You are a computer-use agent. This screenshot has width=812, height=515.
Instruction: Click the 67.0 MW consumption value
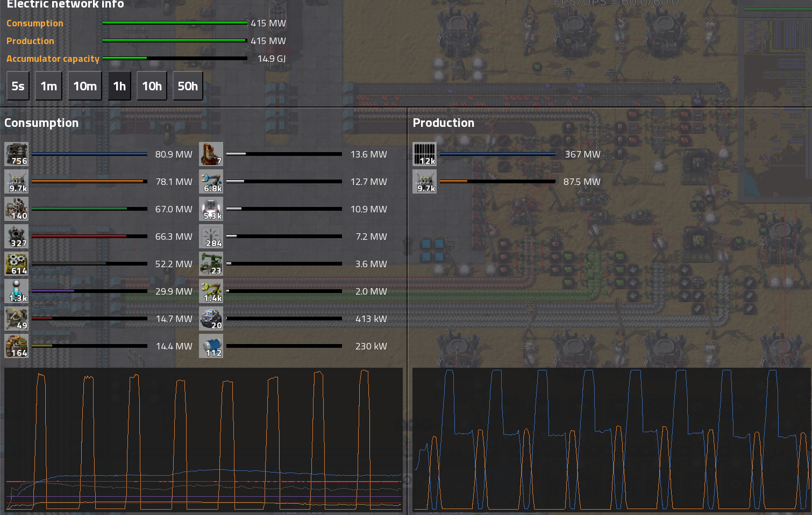click(174, 209)
